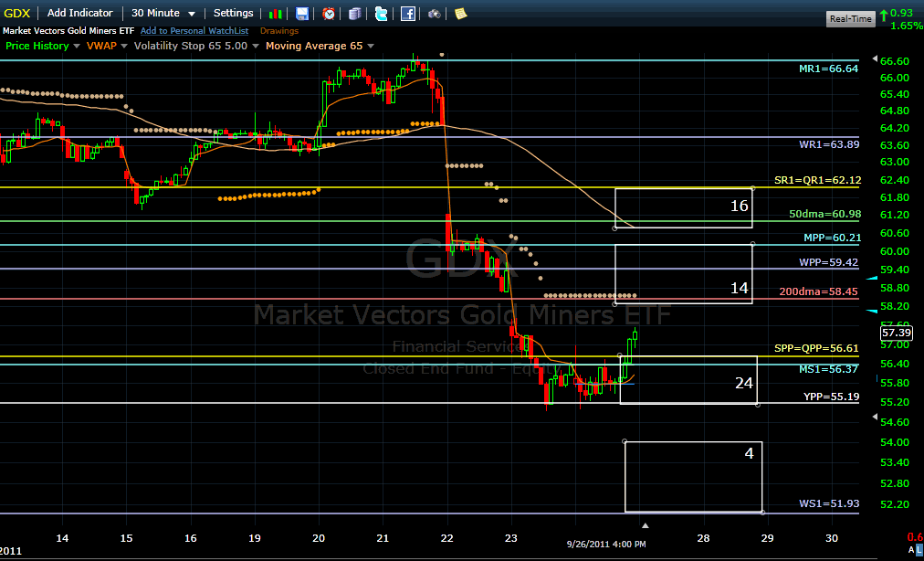Click the current price box 57.39
Image resolution: width=924 pixels, height=561 pixels.
(897, 333)
